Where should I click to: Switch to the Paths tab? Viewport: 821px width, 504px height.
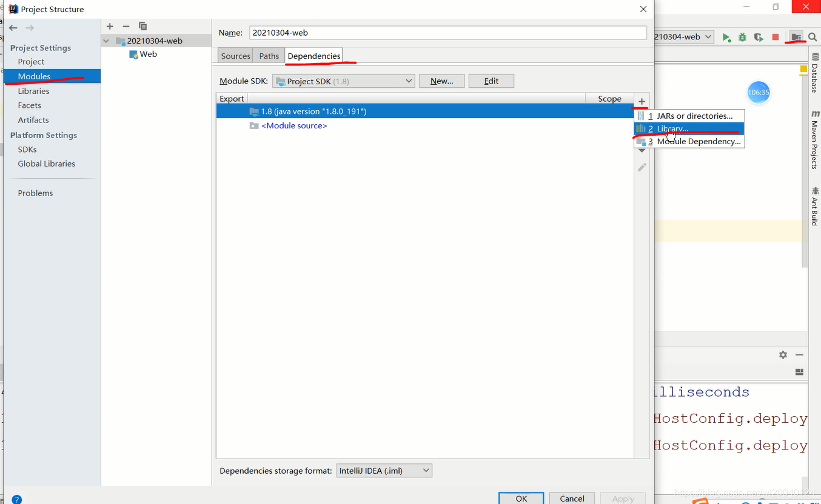click(x=269, y=56)
